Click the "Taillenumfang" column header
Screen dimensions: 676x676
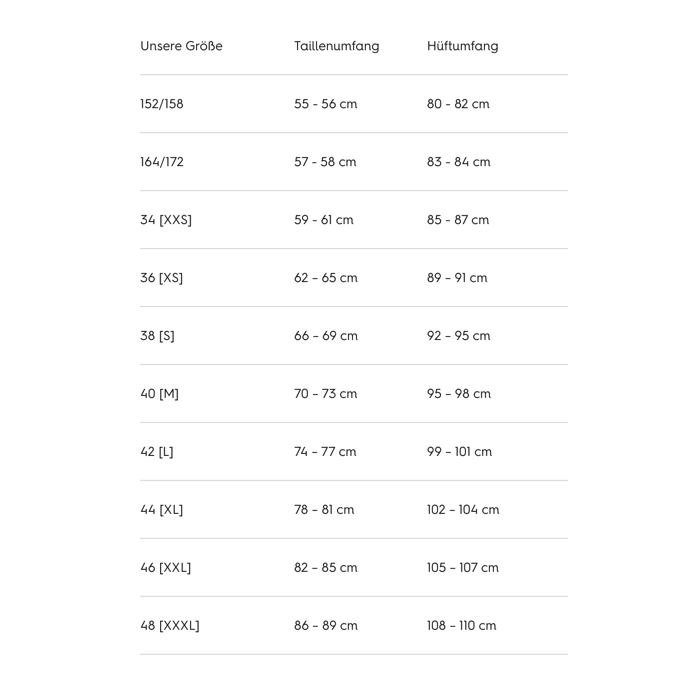point(336,46)
